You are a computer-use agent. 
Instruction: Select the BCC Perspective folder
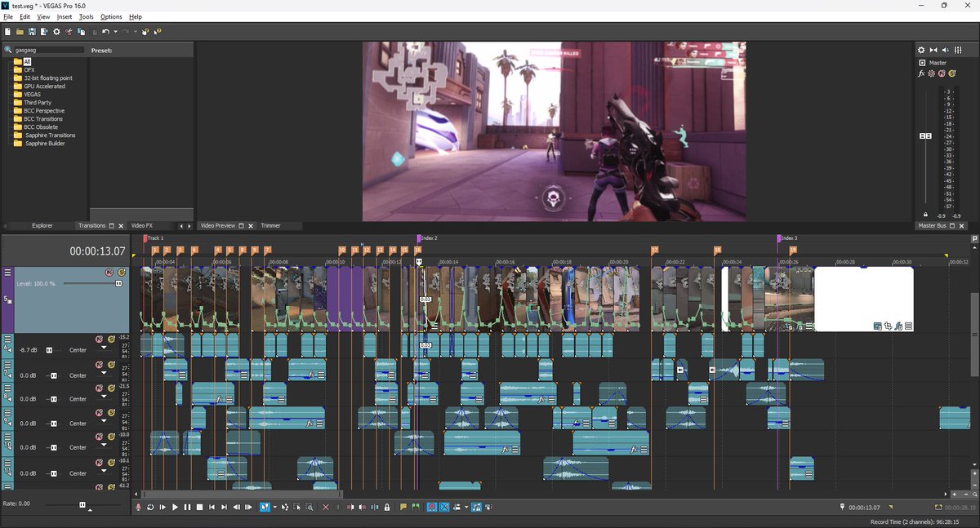(x=44, y=111)
